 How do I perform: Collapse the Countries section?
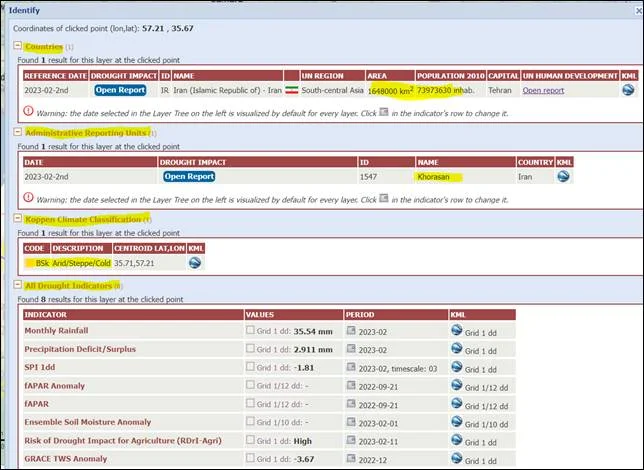pyautogui.click(x=17, y=47)
